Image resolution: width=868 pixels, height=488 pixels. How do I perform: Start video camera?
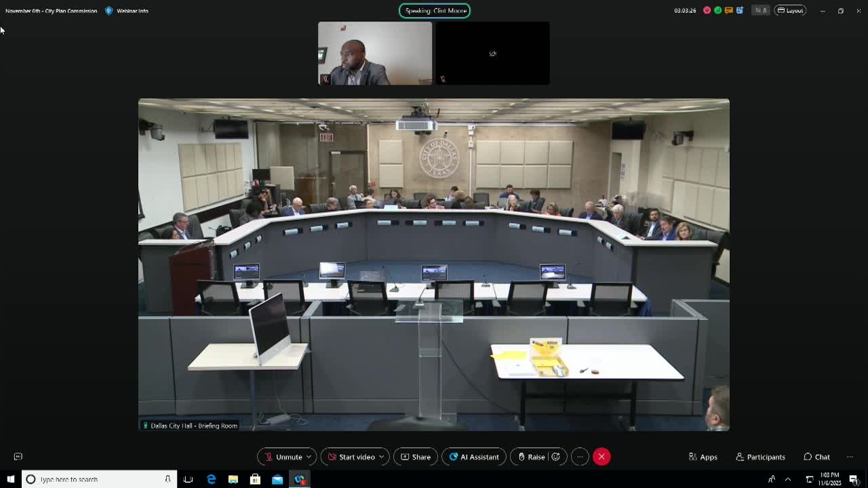pyautogui.click(x=351, y=457)
